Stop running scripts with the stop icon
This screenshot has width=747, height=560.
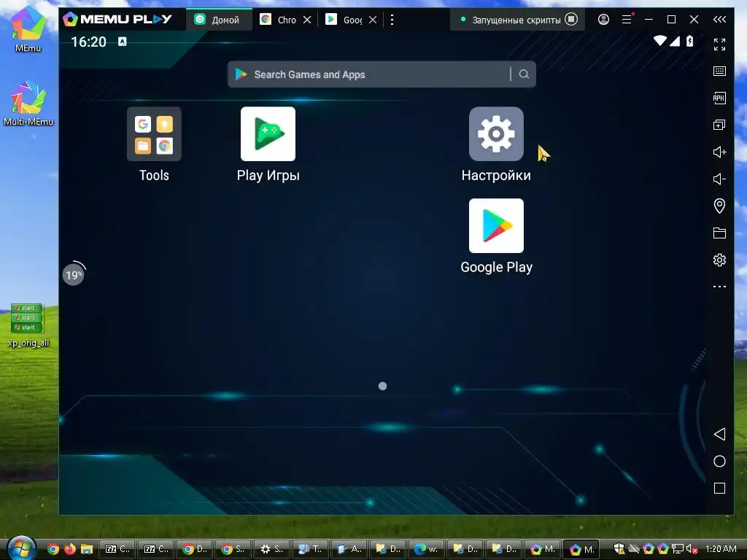tap(571, 19)
